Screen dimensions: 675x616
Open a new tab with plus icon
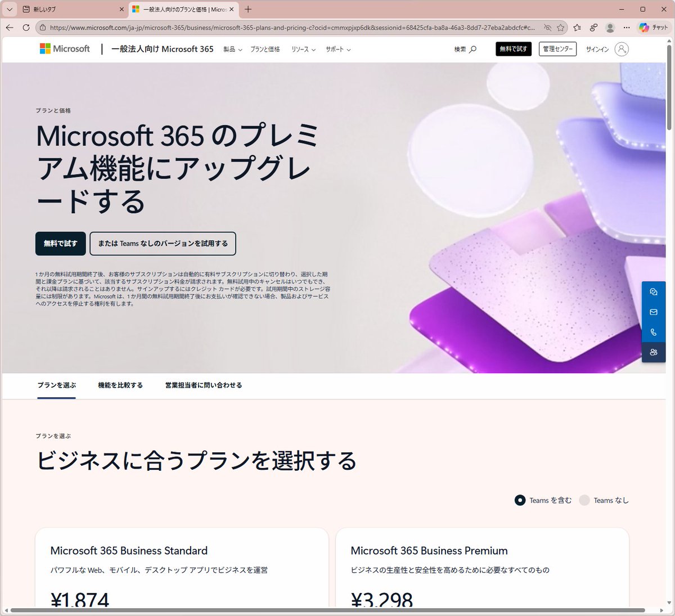coord(248,9)
